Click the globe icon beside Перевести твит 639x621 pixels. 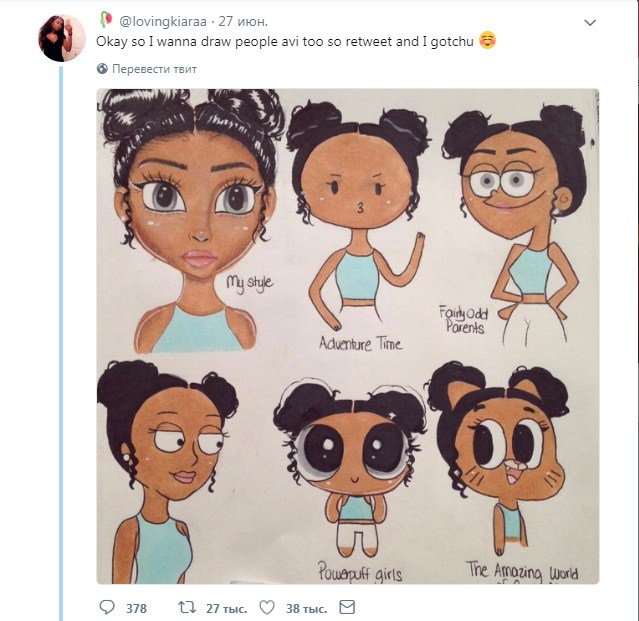pos(102,69)
